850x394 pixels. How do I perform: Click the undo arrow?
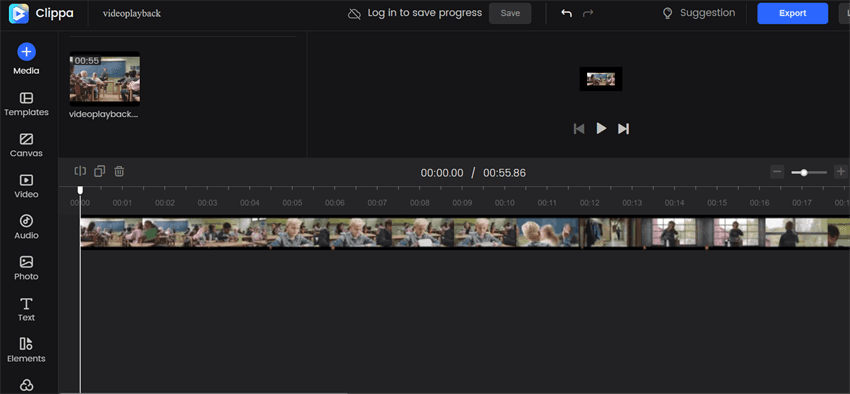click(566, 13)
